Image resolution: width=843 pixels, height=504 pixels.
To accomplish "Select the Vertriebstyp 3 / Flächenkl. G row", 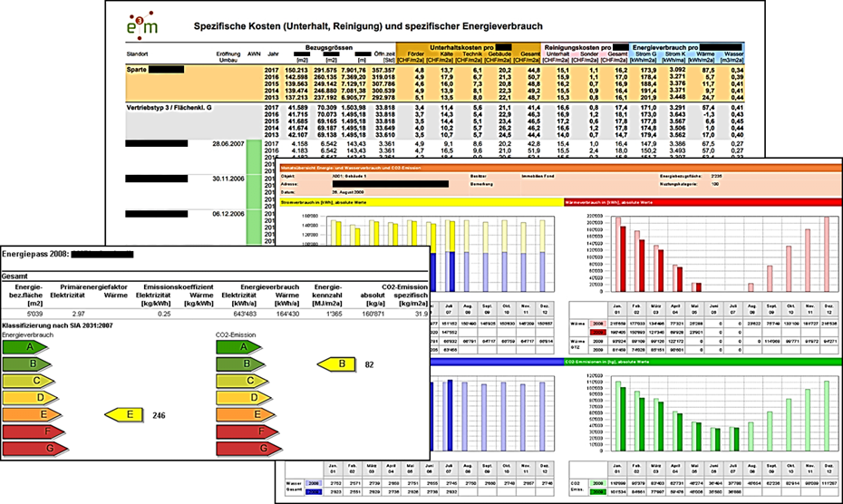I will point(170,107).
